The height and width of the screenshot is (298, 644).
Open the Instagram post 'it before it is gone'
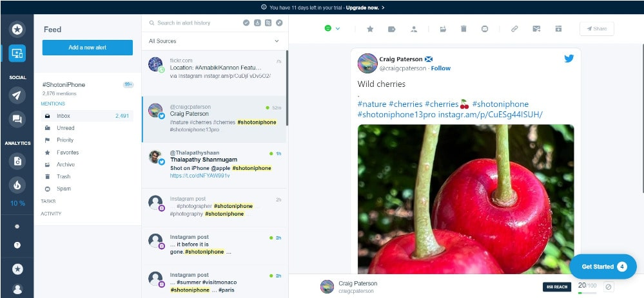pos(214,245)
